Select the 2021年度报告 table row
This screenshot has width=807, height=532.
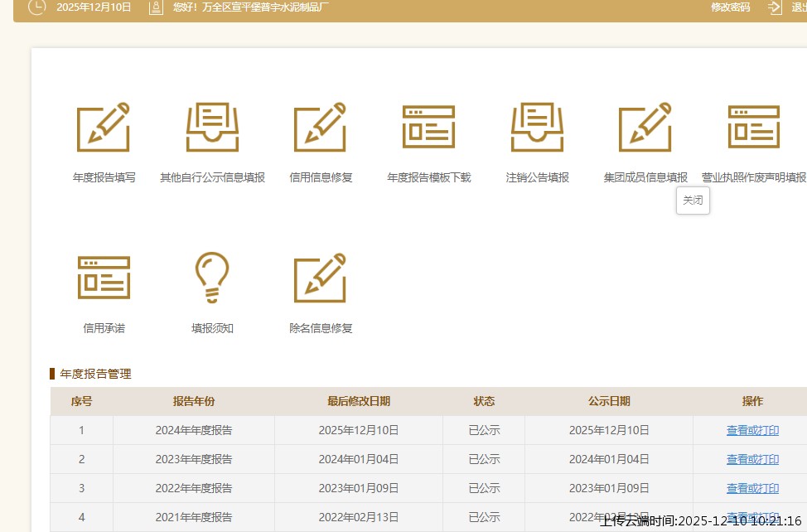(x=193, y=516)
